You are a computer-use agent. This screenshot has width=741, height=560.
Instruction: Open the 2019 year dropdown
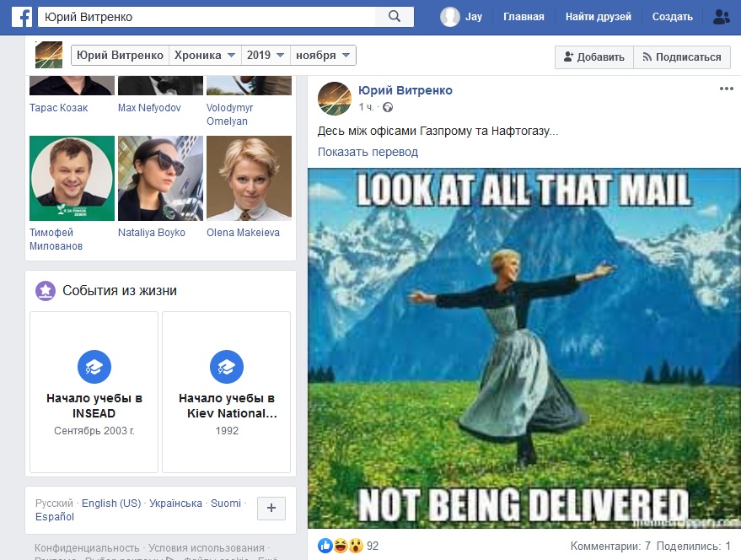265,56
